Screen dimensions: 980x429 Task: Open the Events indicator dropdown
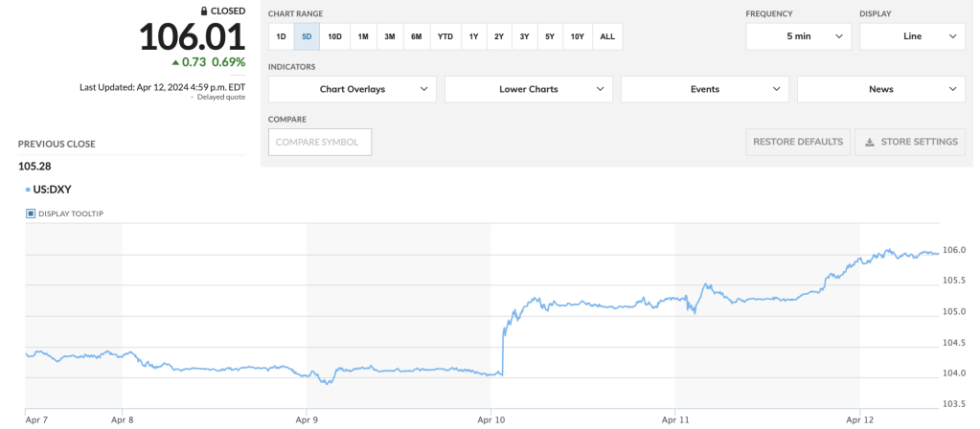point(705,89)
